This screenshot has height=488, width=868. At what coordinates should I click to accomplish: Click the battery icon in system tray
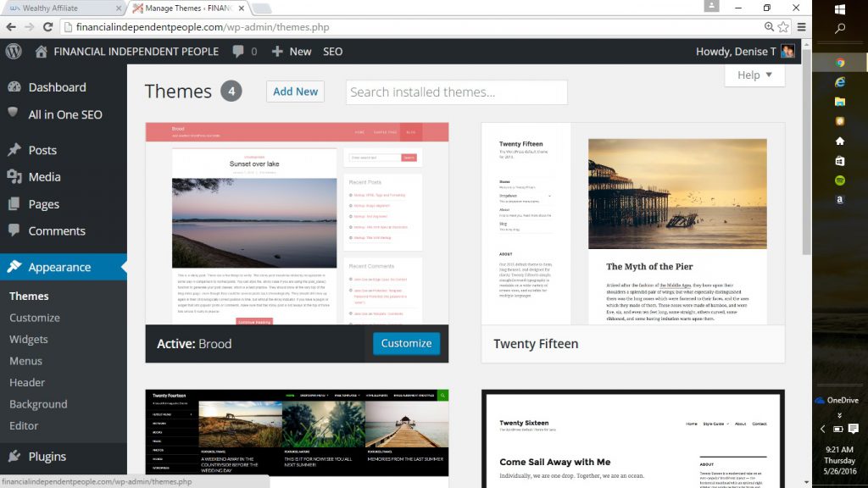pos(838,429)
